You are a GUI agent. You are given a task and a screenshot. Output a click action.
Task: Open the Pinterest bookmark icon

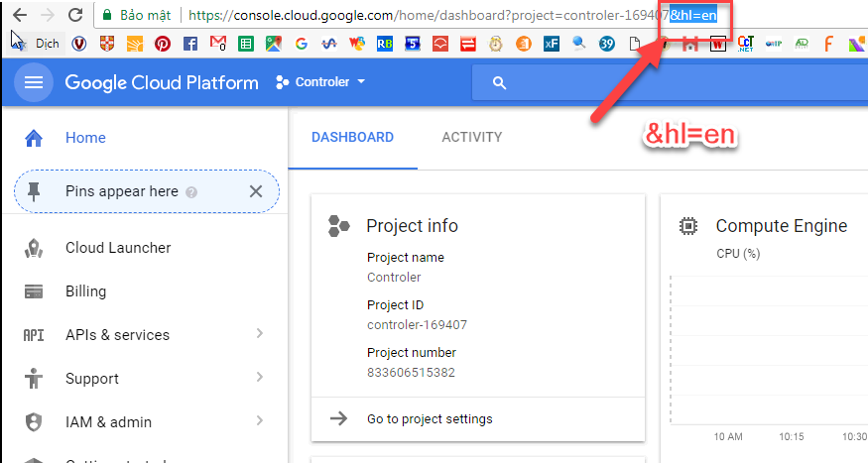[x=163, y=44]
